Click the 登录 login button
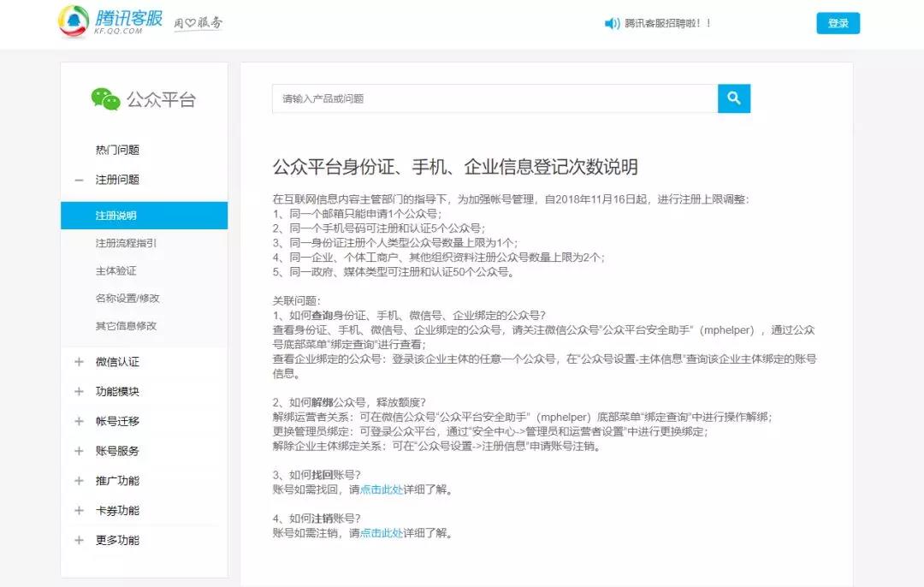 coord(838,23)
